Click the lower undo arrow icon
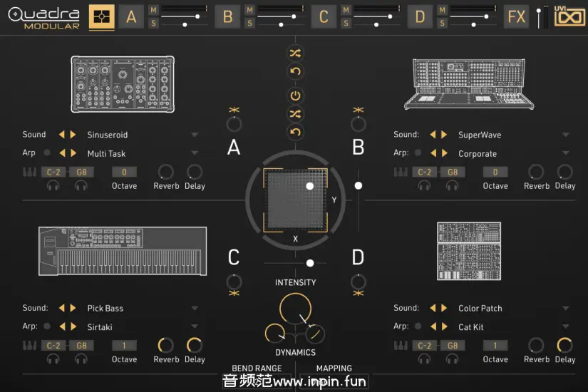The image size is (588, 392). coord(295,132)
